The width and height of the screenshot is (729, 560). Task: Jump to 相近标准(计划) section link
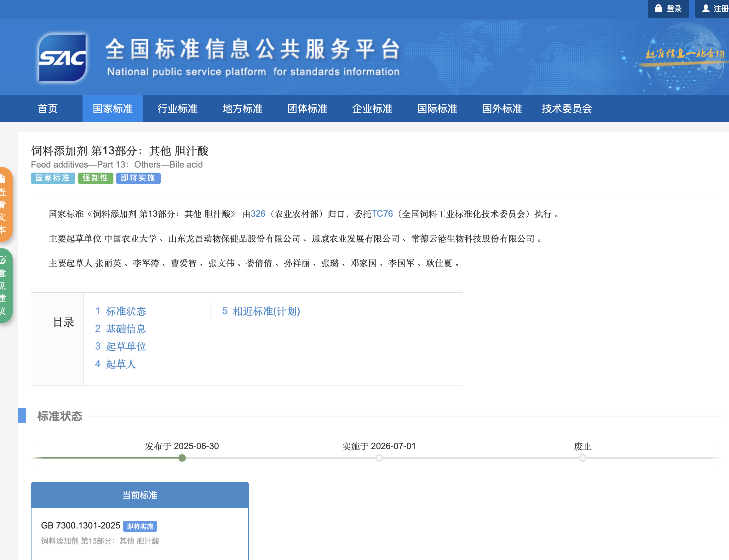pyautogui.click(x=266, y=311)
